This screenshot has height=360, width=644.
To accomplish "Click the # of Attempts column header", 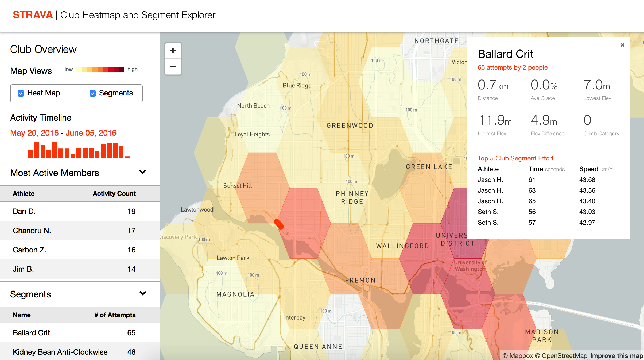I will click(x=115, y=315).
